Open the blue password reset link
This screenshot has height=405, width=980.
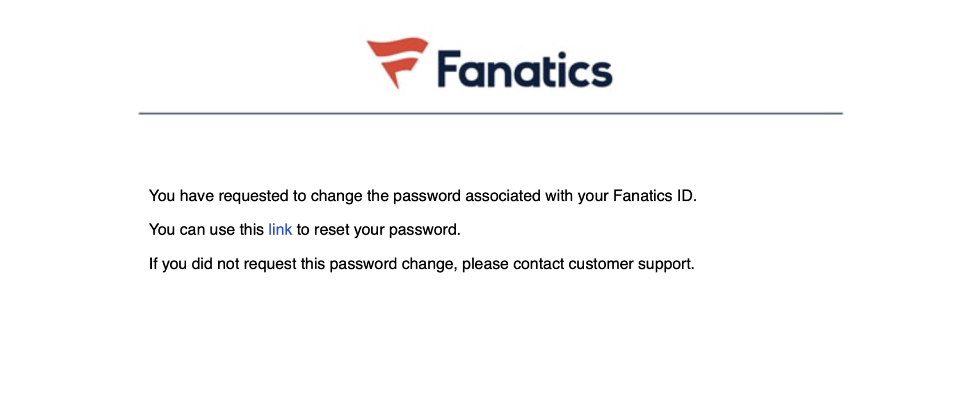[280, 229]
